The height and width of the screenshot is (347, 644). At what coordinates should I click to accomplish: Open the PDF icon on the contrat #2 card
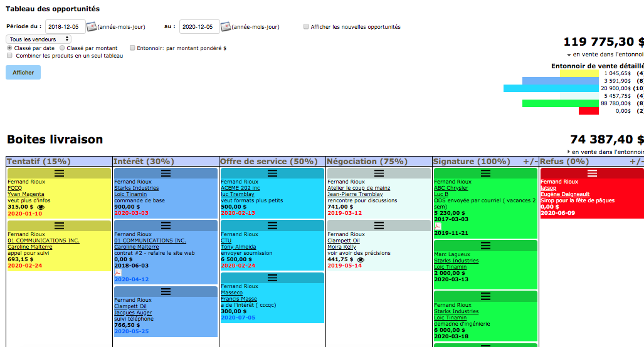pos(117,272)
